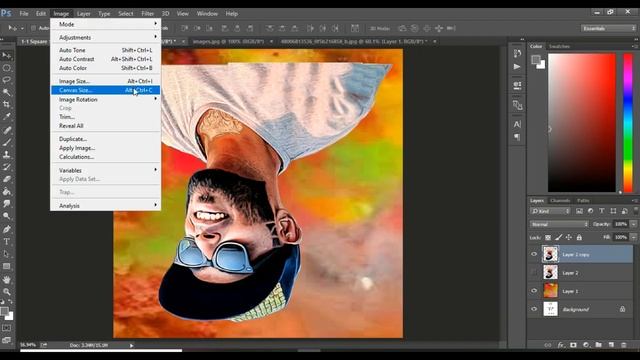Open Fill slider dropdown arrow

pyautogui.click(x=633, y=237)
